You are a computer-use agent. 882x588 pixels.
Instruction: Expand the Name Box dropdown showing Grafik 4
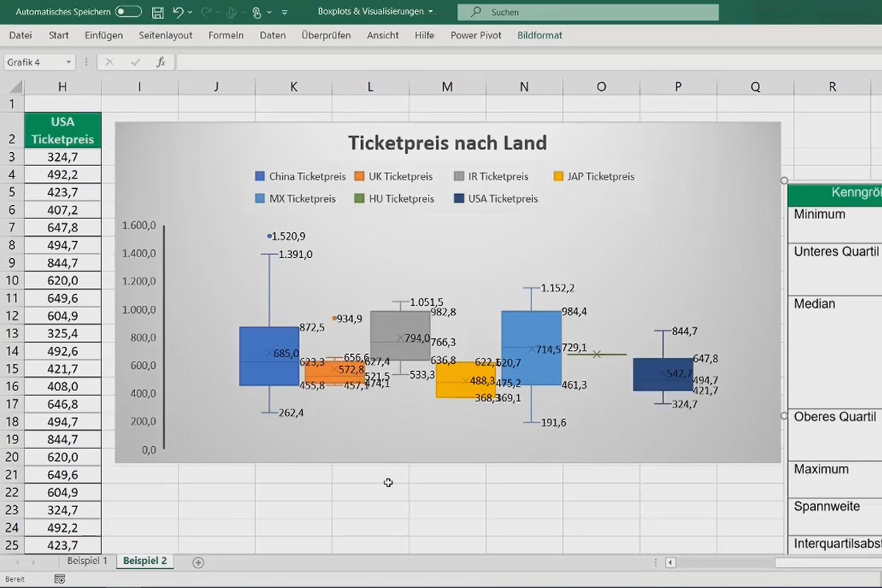(68, 62)
